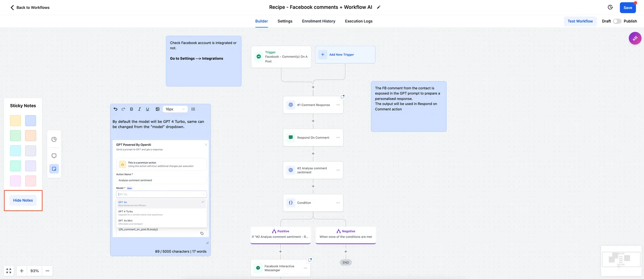The height and width of the screenshot is (279, 644).
Task: Toggle bold formatting in sticky note
Action: click(131, 109)
